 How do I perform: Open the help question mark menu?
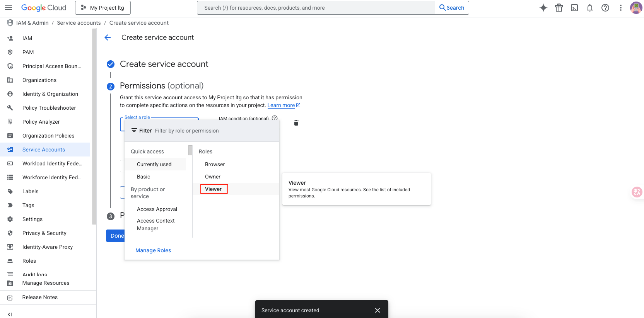pos(605,8)
